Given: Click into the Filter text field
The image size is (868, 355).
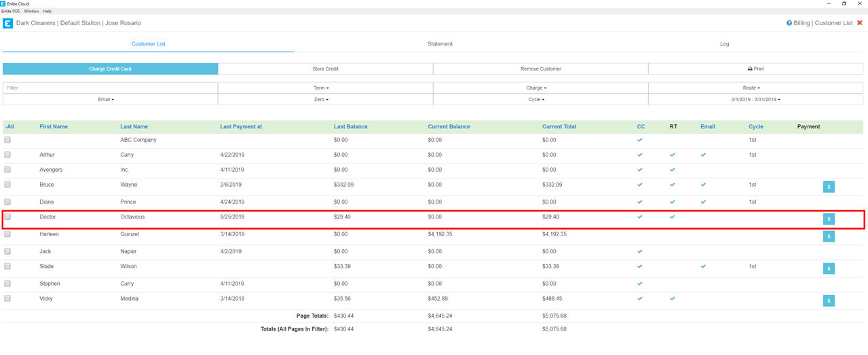Looking at the screenshot, I should [x=110, y=88].
